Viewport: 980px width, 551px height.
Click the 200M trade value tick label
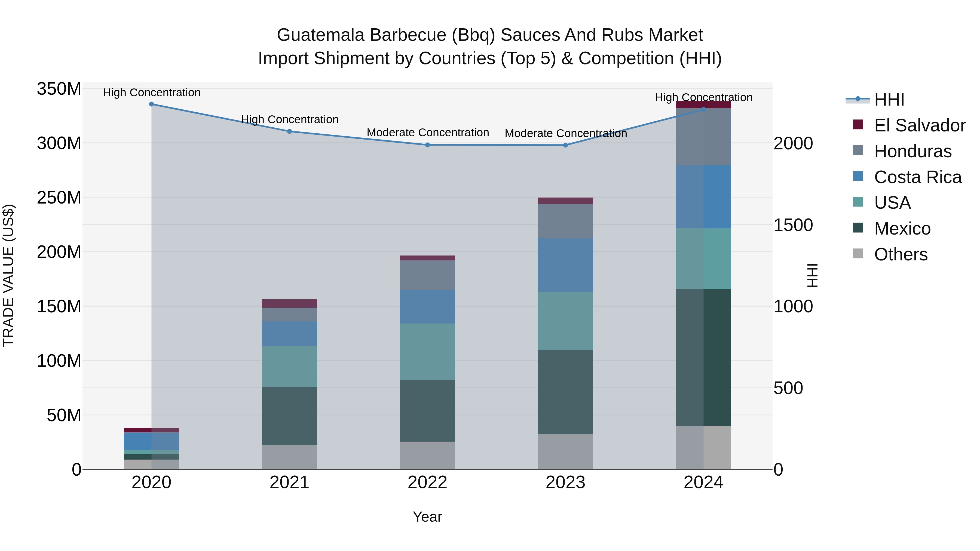(x=59, y=252)
